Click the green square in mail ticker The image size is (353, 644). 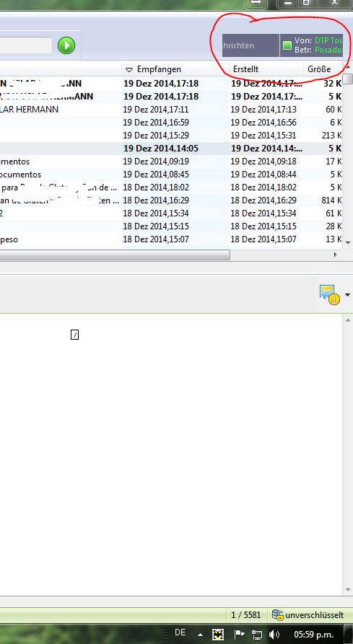(x=287, y=45)
